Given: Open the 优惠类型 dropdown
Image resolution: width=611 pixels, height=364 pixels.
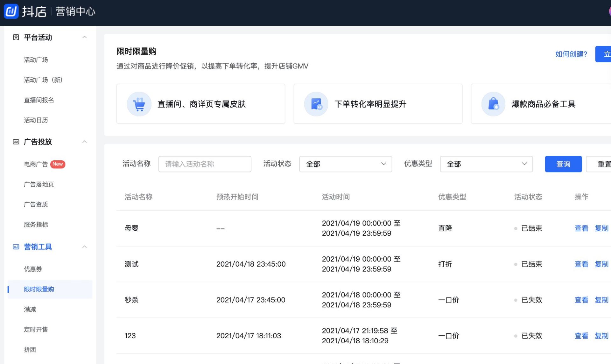Looking at the screenshot, I should pos(486,164).
